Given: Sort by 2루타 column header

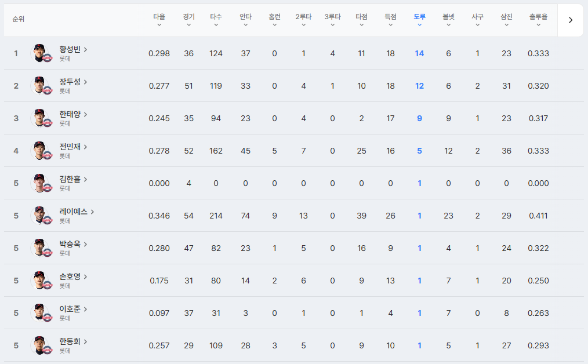Looking at the screenshot, I should pyautogui.click(x=303, y=20).
